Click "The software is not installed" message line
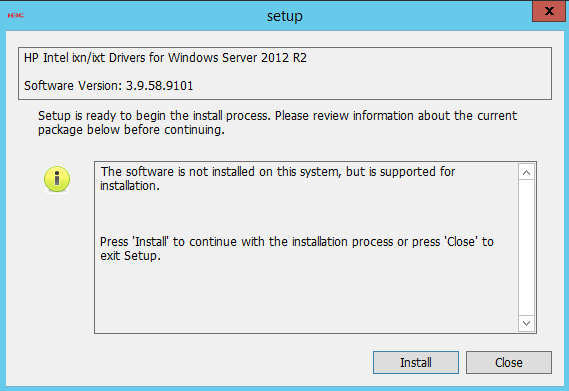Image resolution: width=569 pixels, height=391 pixels. pos(278,171)
